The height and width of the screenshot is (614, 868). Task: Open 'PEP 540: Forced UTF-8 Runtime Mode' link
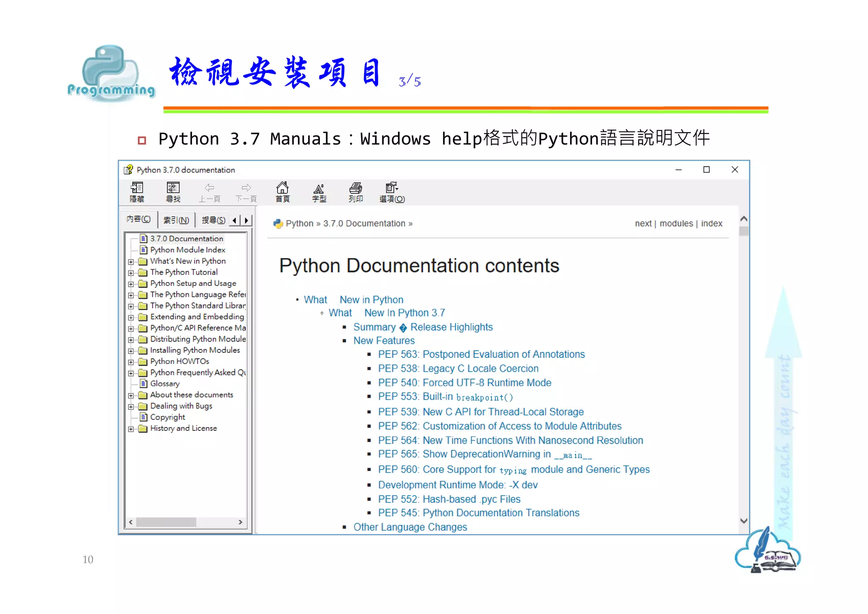click(465, 382)
